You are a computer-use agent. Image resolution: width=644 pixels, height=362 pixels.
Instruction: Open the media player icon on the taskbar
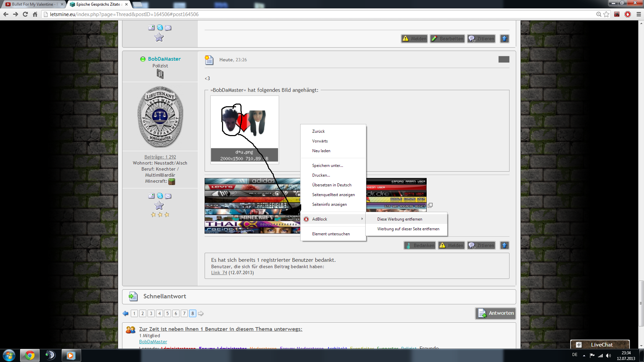(x=71, y=355)
